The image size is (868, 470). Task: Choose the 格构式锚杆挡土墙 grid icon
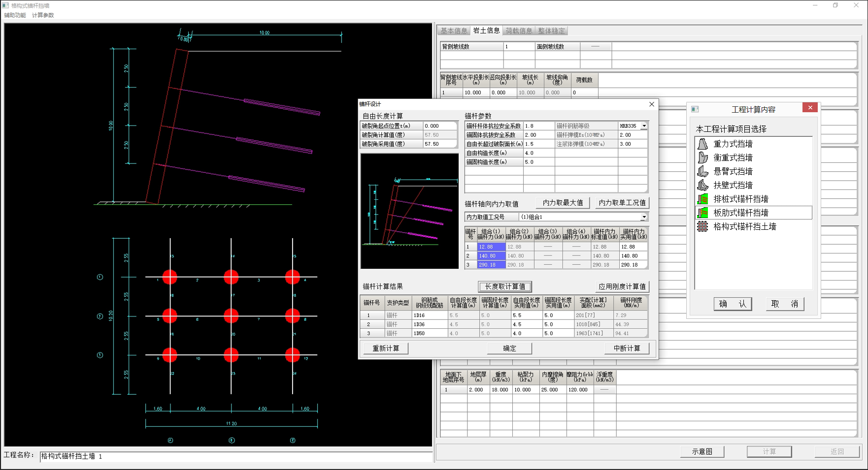tap(703, 226)
